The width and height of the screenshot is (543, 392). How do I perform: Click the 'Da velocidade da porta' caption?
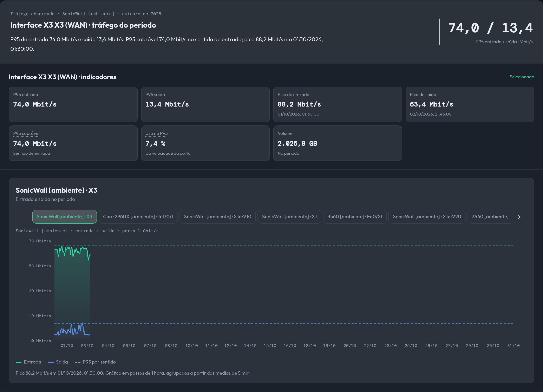(168, 153)
